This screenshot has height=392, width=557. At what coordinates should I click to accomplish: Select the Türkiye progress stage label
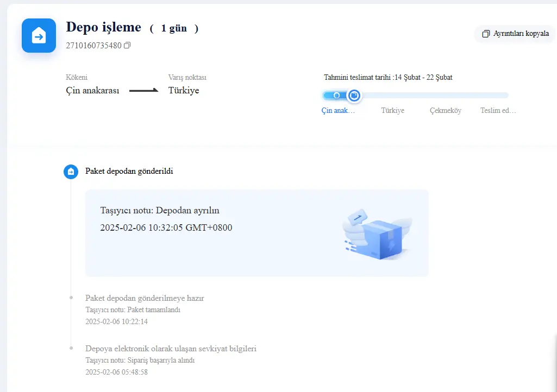point(392,110)
